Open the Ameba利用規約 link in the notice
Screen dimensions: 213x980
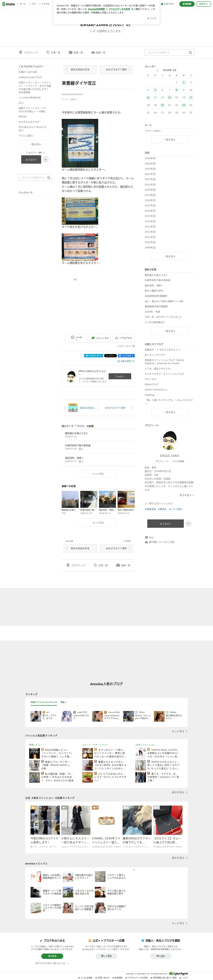(96, 9)
